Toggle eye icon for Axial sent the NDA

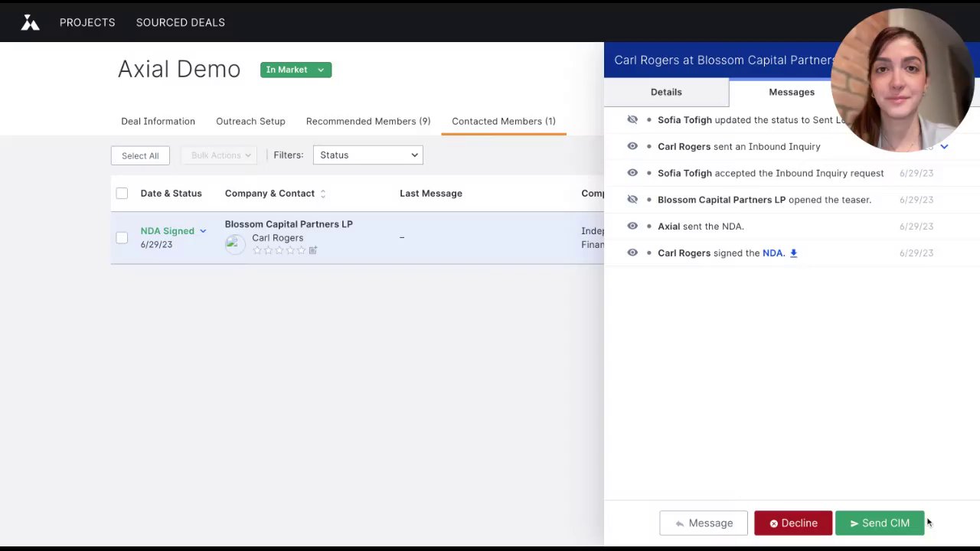[632, 226]
